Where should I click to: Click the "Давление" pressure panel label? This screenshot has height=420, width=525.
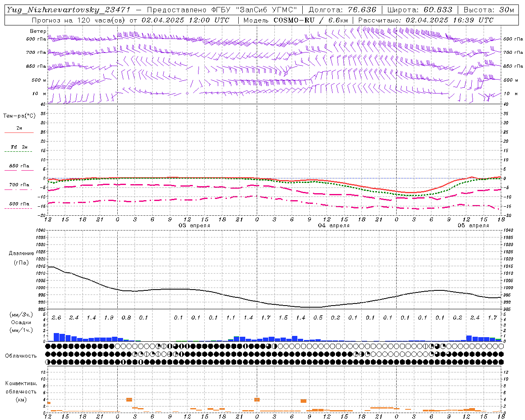[21, 253]
